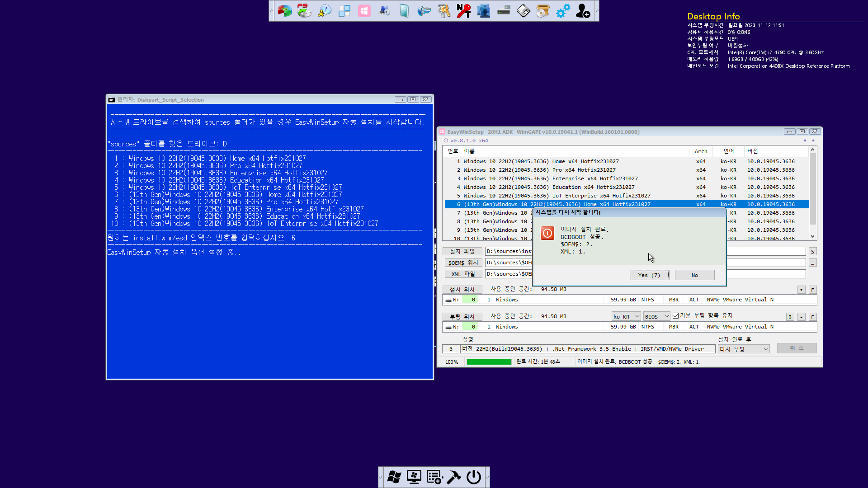Viewport: 868px width, 488px height.
Task: Click the green install progress bar
Action: point(489,362)
